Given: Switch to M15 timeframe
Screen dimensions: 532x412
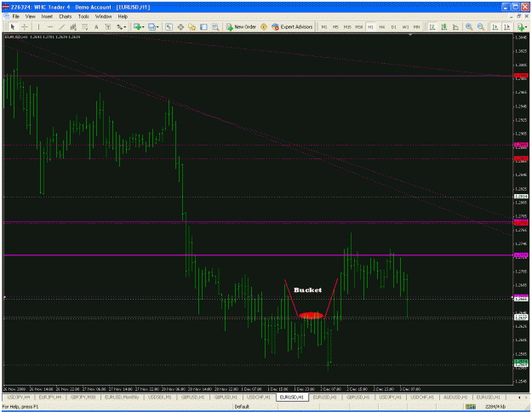Looking at the screenshot, I should pyautogui.click(x=347, y=26).
